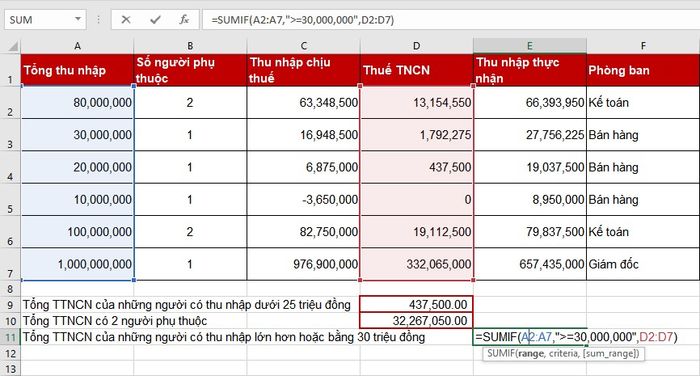Select cell with value 6,875,000

tap(303, 167)
